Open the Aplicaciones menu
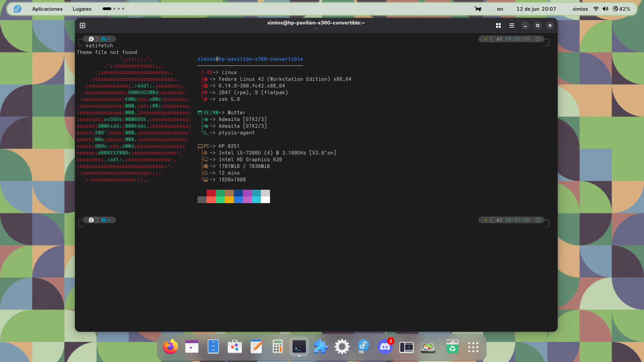The height and width of the screenshot is (362, 644). 47,9
